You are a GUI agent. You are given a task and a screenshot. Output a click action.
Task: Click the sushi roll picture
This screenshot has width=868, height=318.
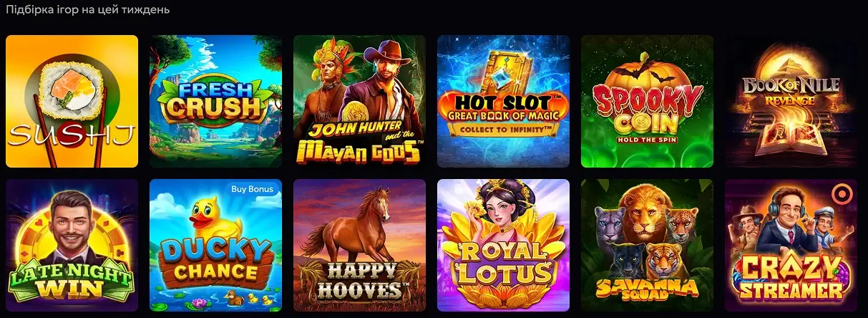click(72, 90)
